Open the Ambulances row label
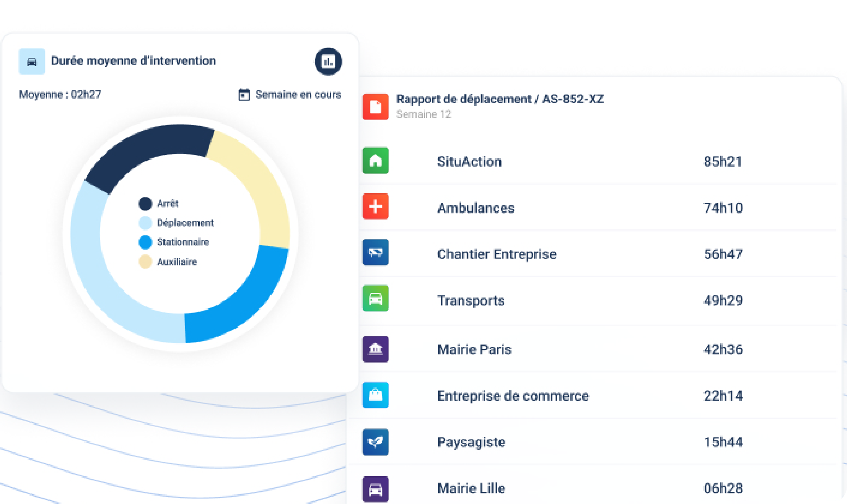The width and height of the screenshot is (847, 504). point(476,208)
